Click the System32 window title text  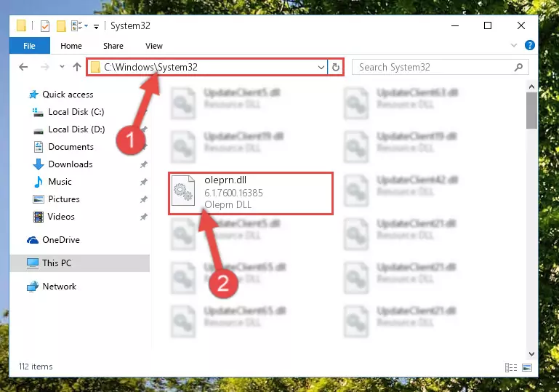[130, 26]
